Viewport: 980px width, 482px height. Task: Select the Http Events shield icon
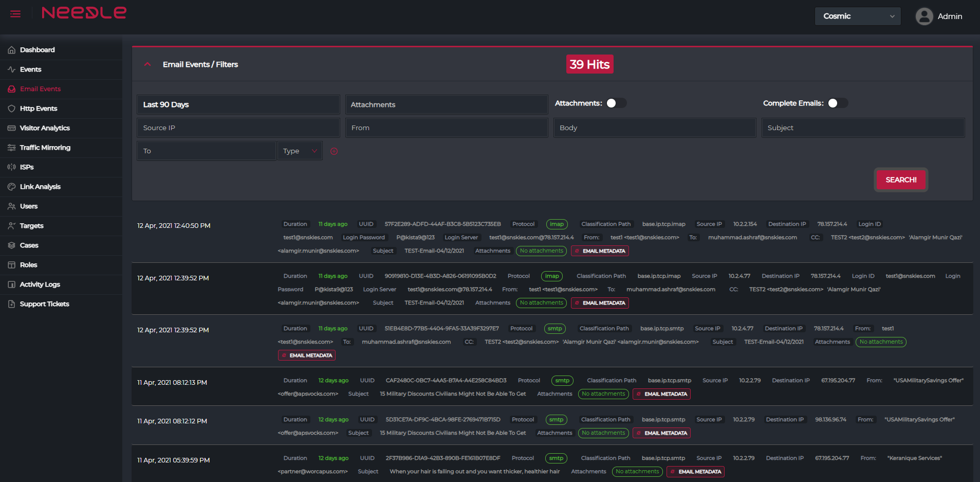(x=11, y=109)
